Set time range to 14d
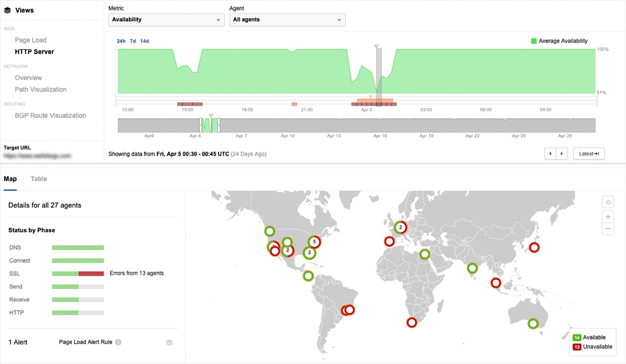 pyautogui.click(x=145, y=41)
